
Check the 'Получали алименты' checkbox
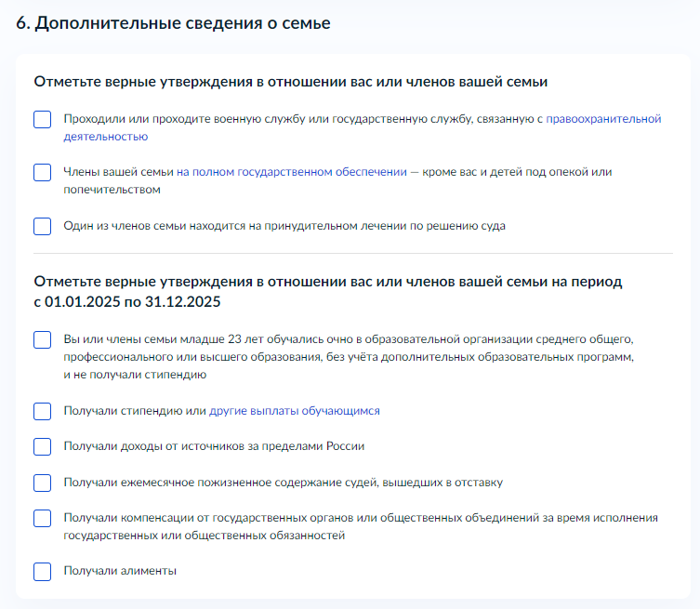pyautogui.click(x=42, y=572)
